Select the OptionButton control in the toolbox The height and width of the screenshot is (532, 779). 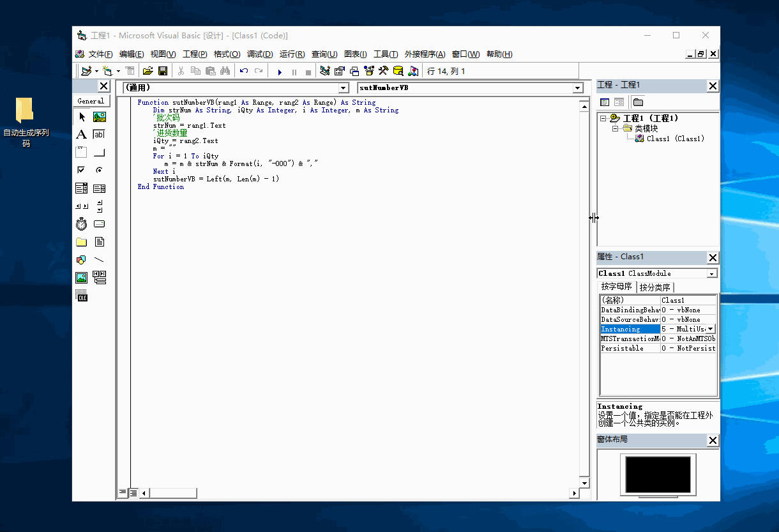tap(100, 170)
